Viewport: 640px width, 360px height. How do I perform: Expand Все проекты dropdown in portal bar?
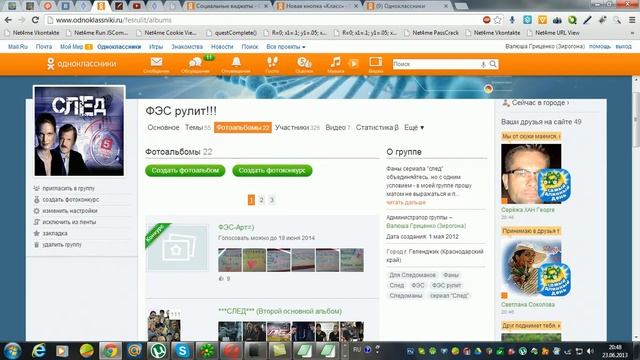click(x=286, y=47)
